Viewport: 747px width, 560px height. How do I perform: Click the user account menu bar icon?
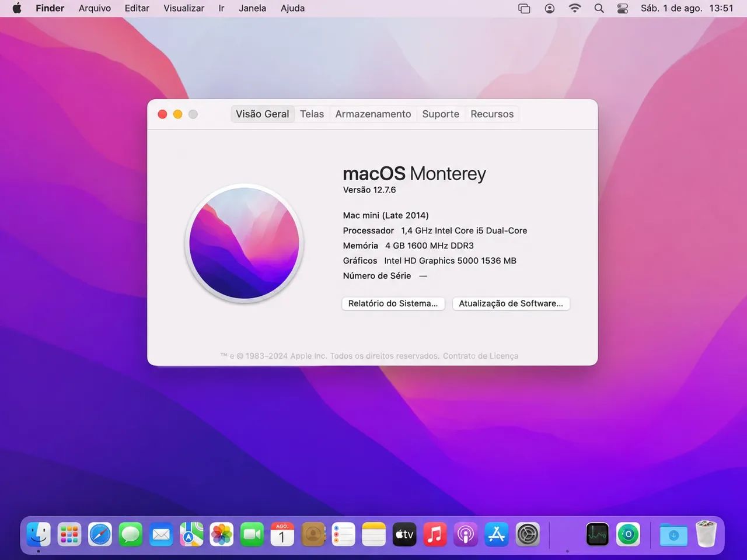point(550,8)
